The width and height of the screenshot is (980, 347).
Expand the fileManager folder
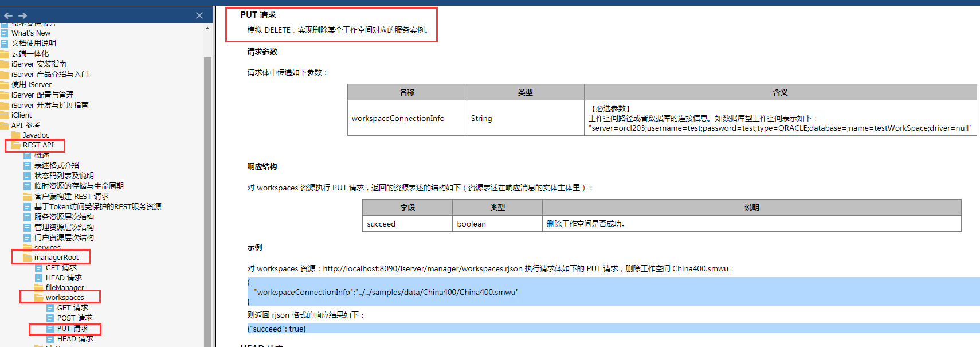(x=65, y=287)
